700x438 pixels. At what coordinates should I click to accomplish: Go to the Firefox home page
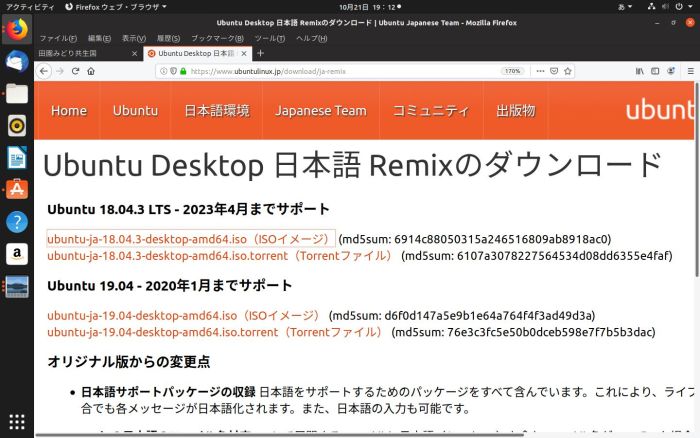coord(91,71)
